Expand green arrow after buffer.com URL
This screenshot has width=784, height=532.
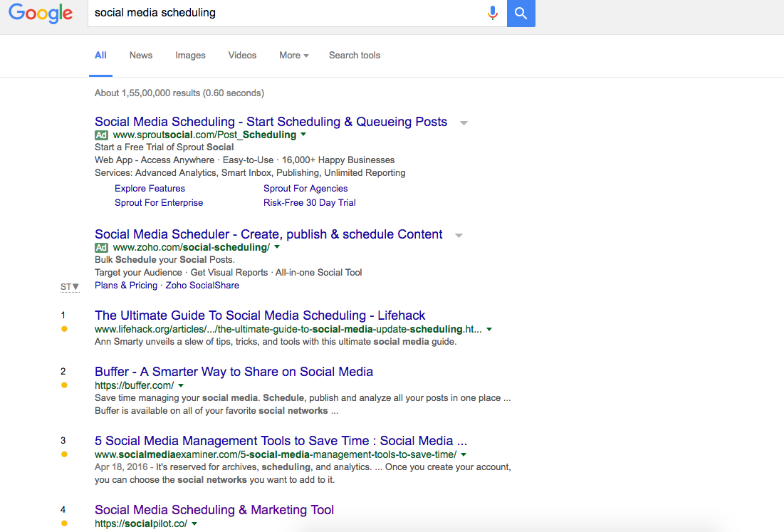pos(181,385)
